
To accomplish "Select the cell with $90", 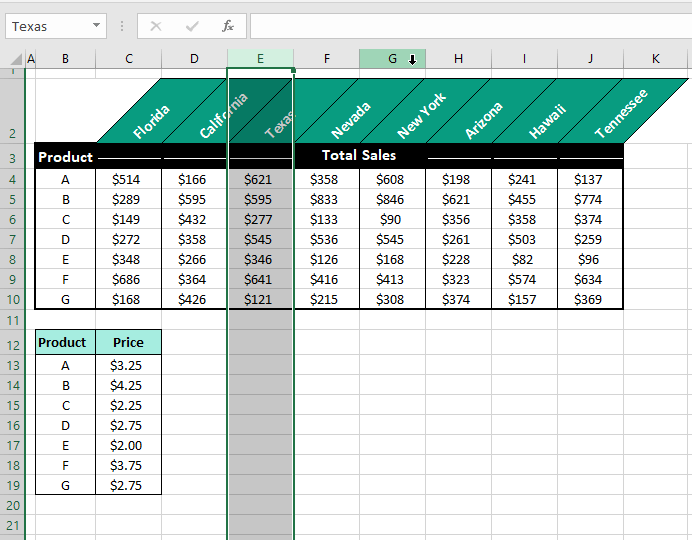I will 392,220.
